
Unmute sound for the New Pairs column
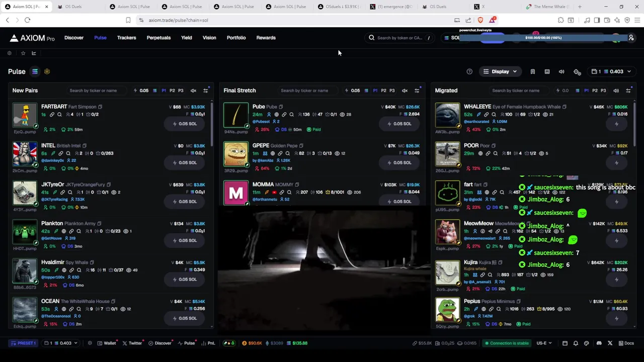[x=193, y=90]
